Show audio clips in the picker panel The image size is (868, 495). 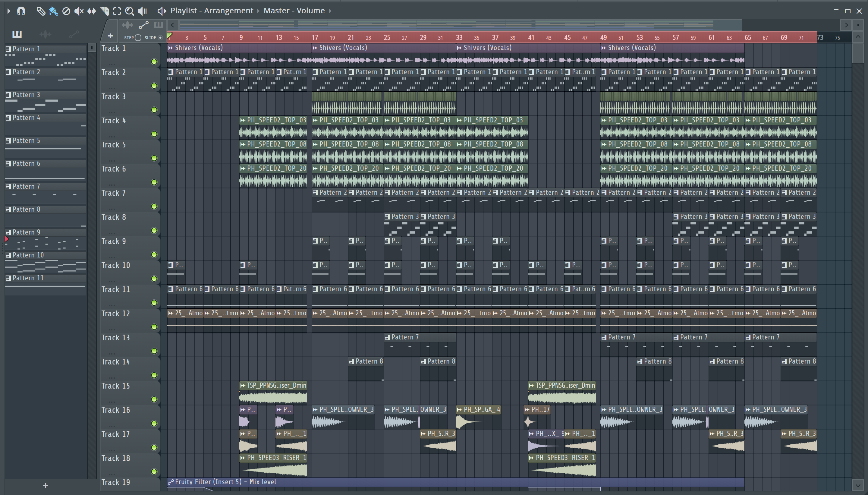point(45,34)
